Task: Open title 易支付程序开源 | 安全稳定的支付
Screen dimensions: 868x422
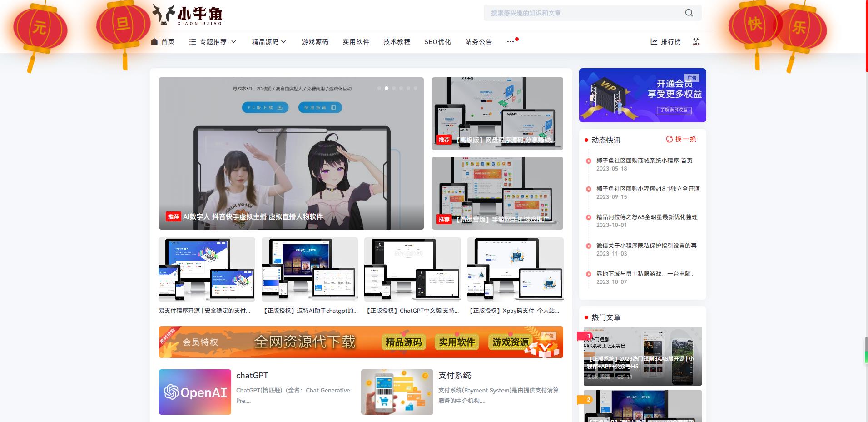Action: point(204,311)
